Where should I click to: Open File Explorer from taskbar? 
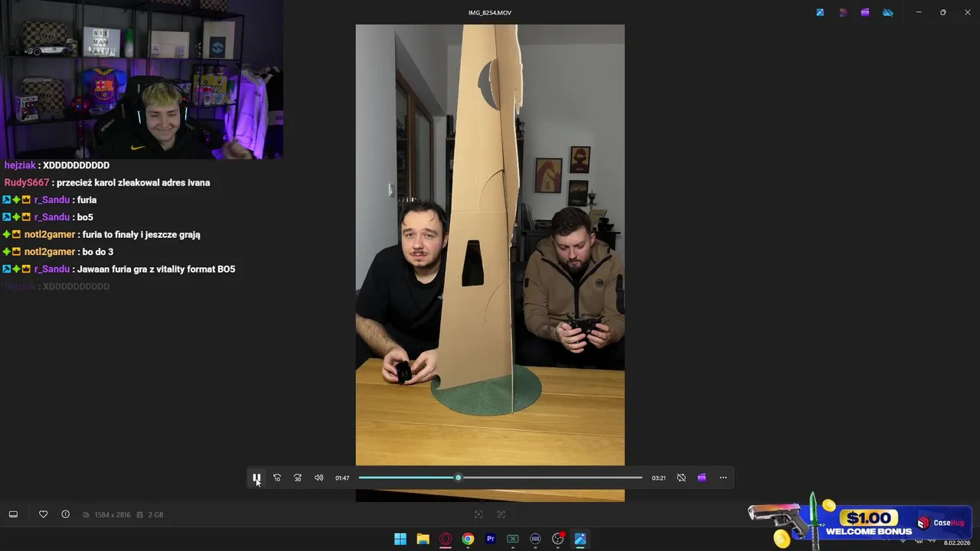point(423,539)
